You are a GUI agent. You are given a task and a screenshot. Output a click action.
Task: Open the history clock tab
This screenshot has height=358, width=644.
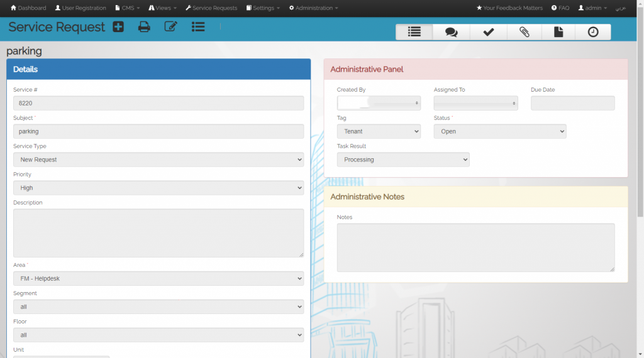593,33
